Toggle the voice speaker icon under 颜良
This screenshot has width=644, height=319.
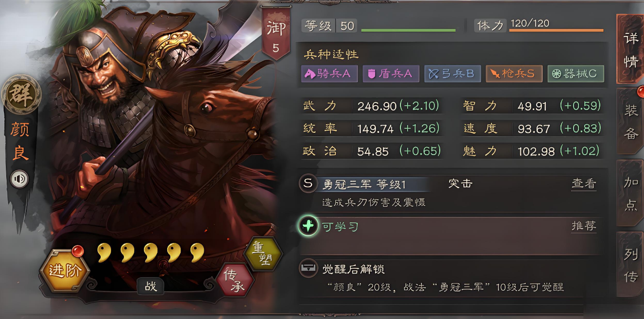point(20,179)
